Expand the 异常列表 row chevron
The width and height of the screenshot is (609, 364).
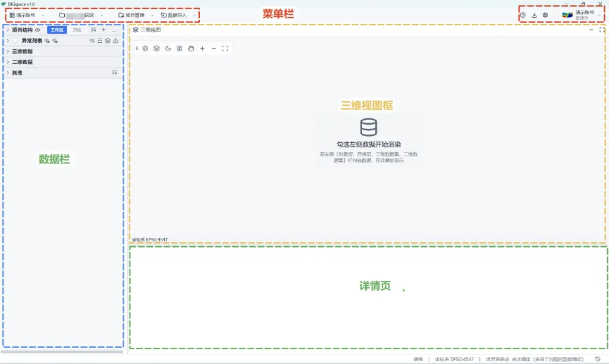pyautogui.click(x=8, y=40)
